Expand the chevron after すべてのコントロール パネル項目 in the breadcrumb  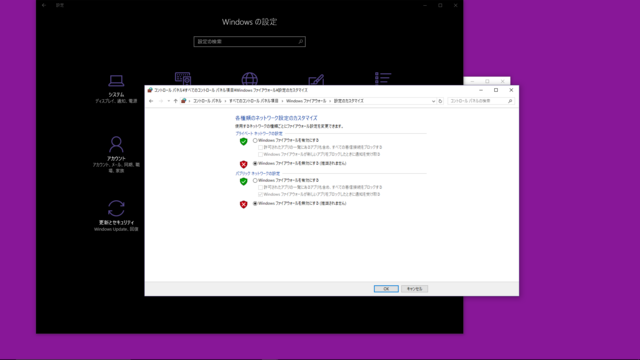(282, 101)
